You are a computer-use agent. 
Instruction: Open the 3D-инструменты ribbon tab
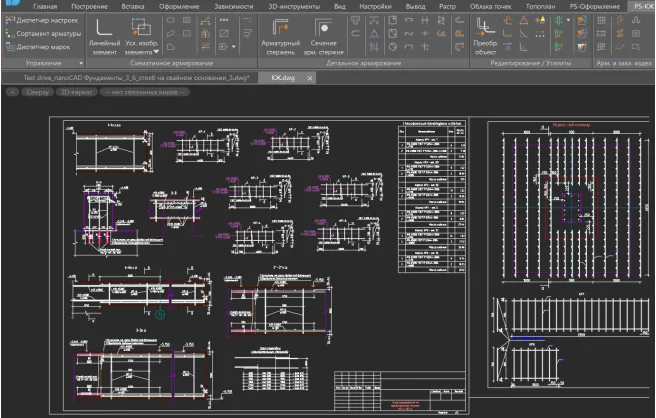point(295,6)
